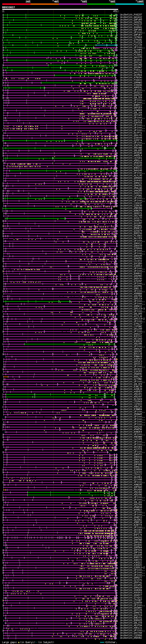Select hit UniRef100_Q2PET4
Image resolution: width=146 pixels, height=644 pixels.
(x=131, y=140)
